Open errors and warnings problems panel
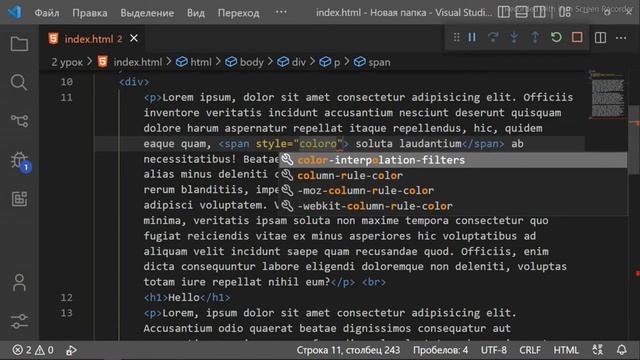 tap(33, 350)
